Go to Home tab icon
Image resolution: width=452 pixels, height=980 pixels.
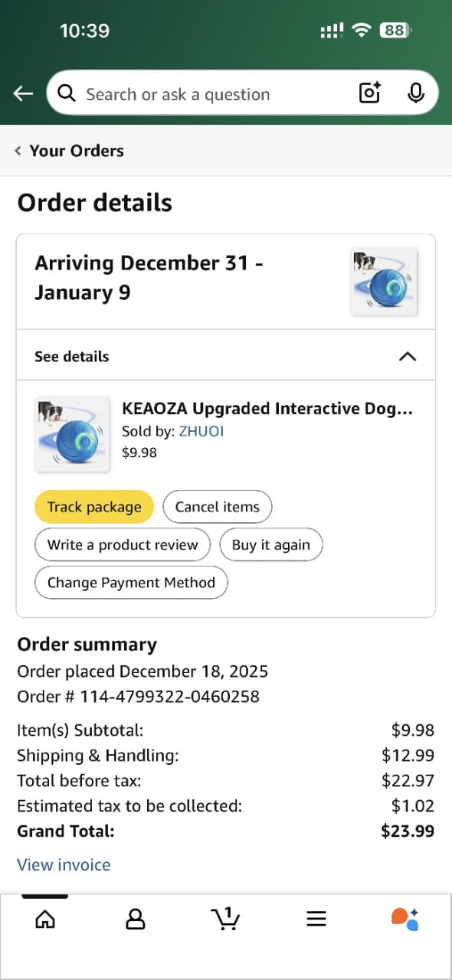(x=45, y=919)
